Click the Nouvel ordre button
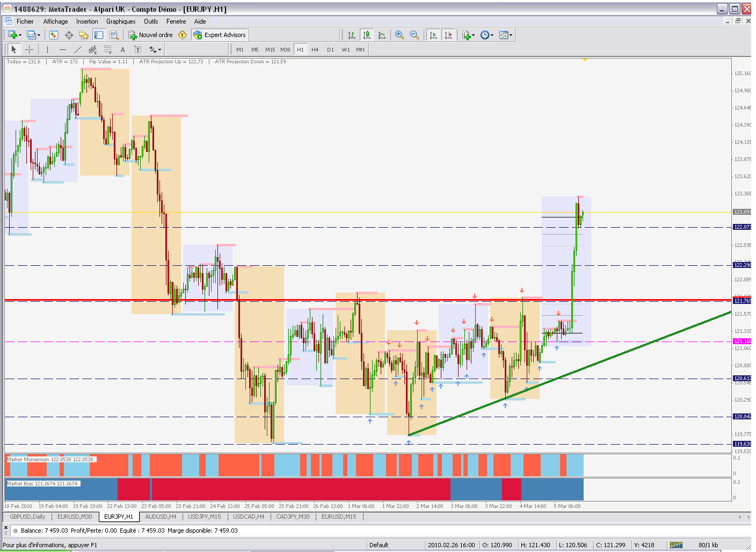Viewport: 756px width, 552px height. (151, 35)
